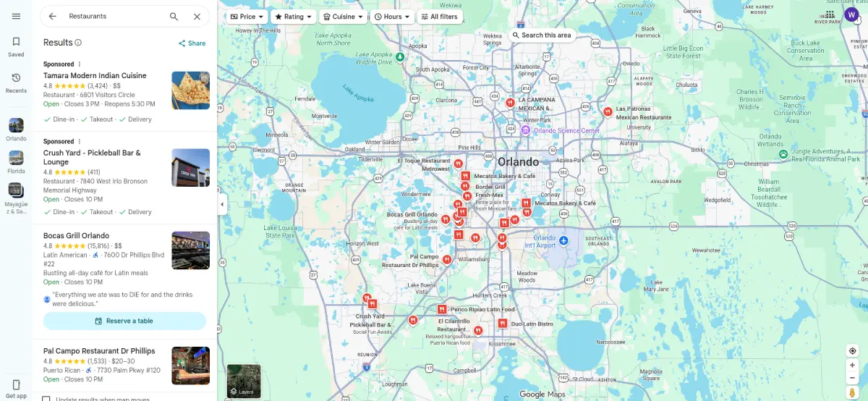View Bocas Grill Orlando photo
Image resolution: width=868 pixels, height=401 pixels.
[190, 250]
